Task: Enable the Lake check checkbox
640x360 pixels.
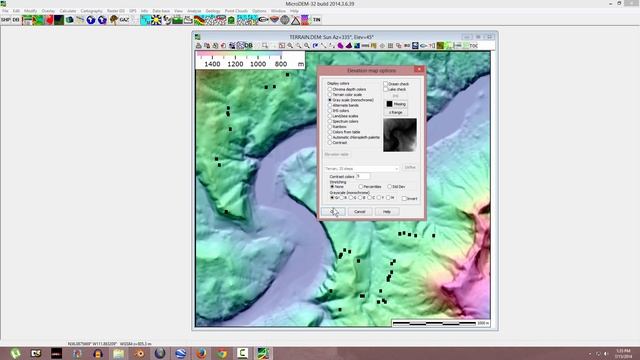Action: pyautogui.click(x=395, y=89)
